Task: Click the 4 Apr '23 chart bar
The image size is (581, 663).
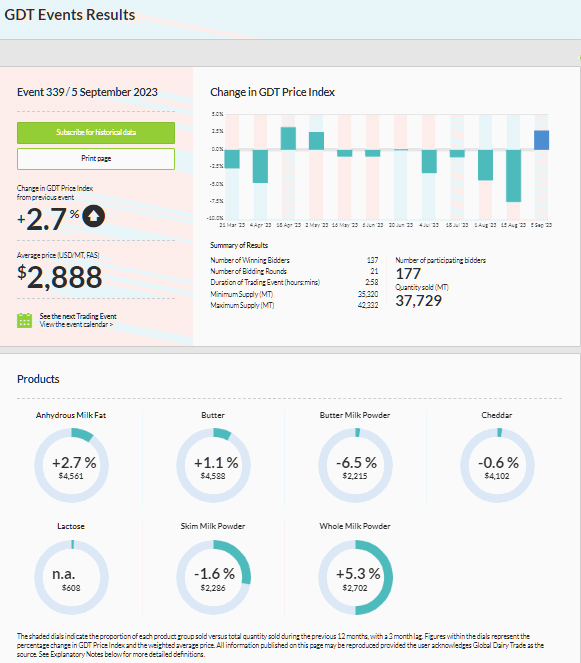Action: point(260,166)
